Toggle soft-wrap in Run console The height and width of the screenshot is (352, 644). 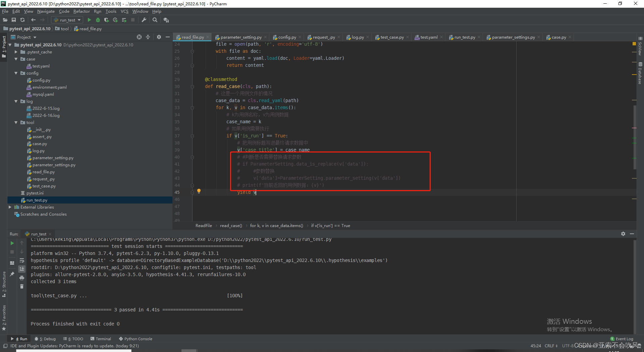point(22,260)
